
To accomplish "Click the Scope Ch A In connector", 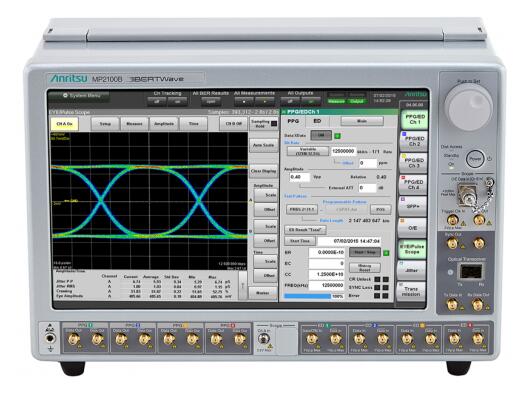I will pyautogui.click(x=263, y=338).
